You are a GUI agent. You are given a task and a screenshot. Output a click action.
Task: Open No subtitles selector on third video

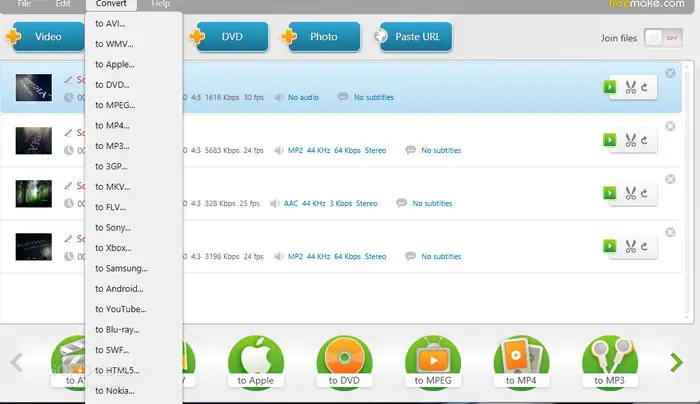(x=432, y=204)
